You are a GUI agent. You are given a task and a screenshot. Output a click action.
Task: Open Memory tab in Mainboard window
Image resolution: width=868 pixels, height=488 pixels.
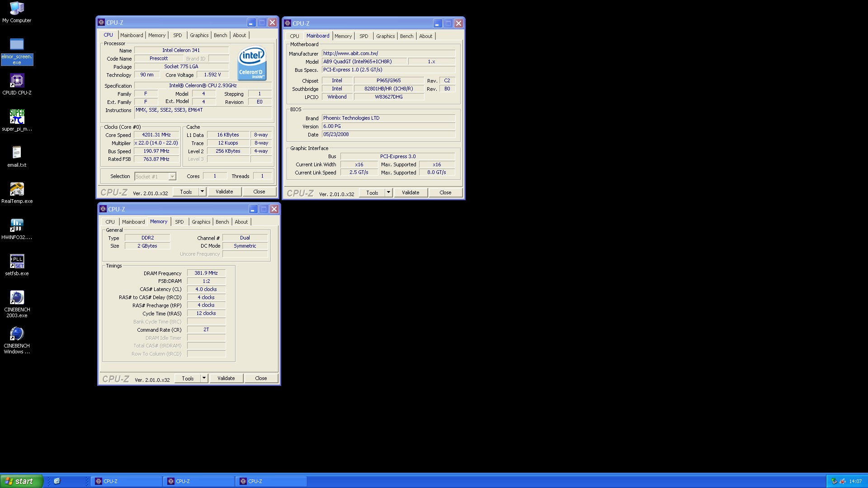[343, 36]
